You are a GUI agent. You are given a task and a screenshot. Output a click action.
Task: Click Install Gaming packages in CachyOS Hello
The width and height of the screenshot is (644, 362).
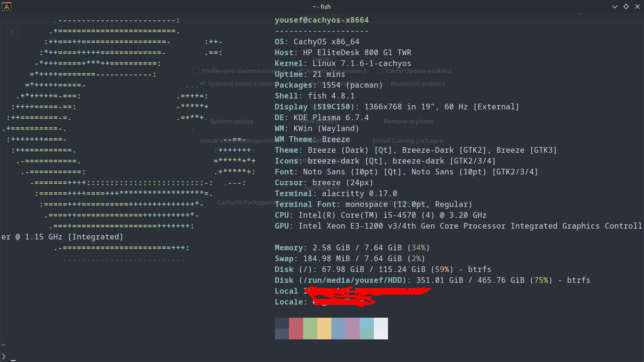[x=408, y=140]
